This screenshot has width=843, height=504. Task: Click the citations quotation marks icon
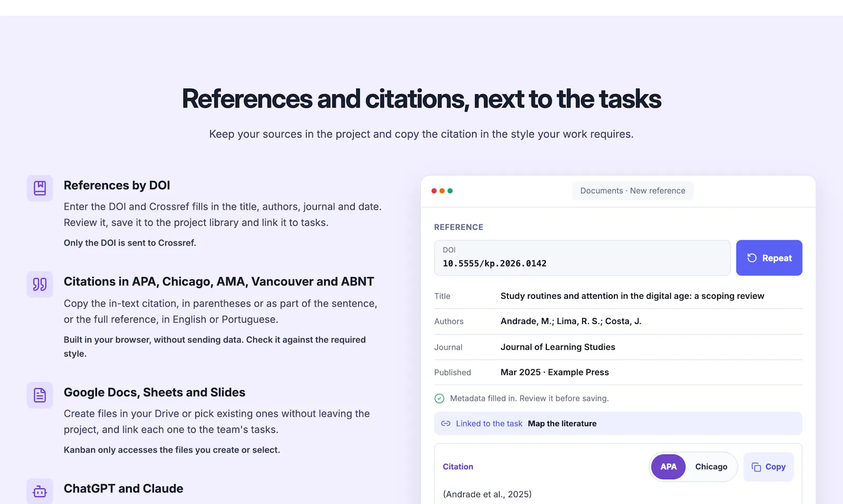pyautogui.click(x=40, y=284)
